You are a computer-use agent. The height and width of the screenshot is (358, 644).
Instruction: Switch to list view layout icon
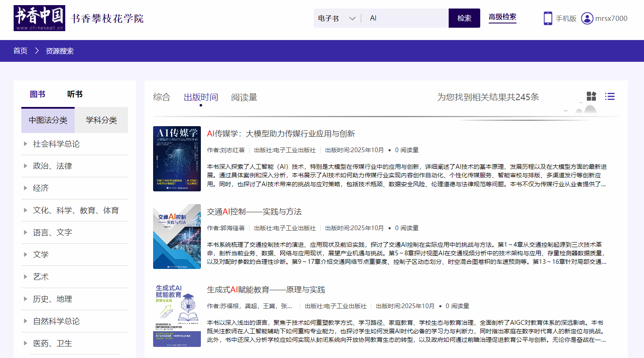point(610,96)
